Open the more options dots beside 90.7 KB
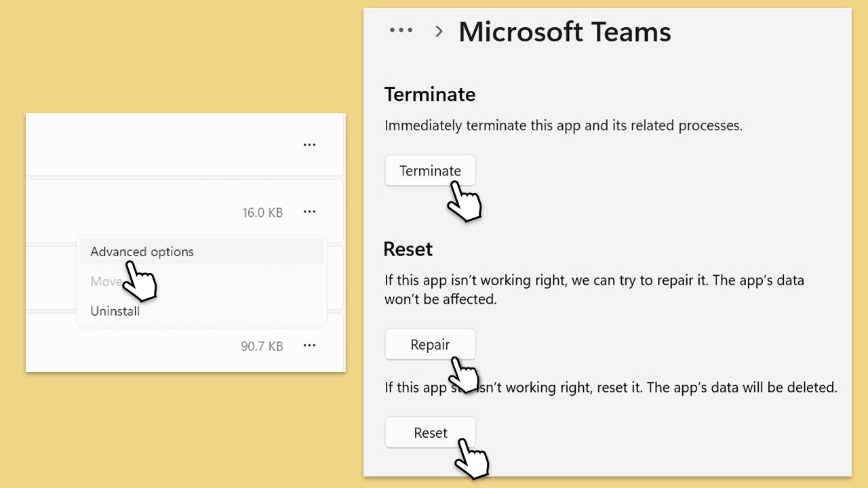 pyautogui.click(x=309, y=346)
